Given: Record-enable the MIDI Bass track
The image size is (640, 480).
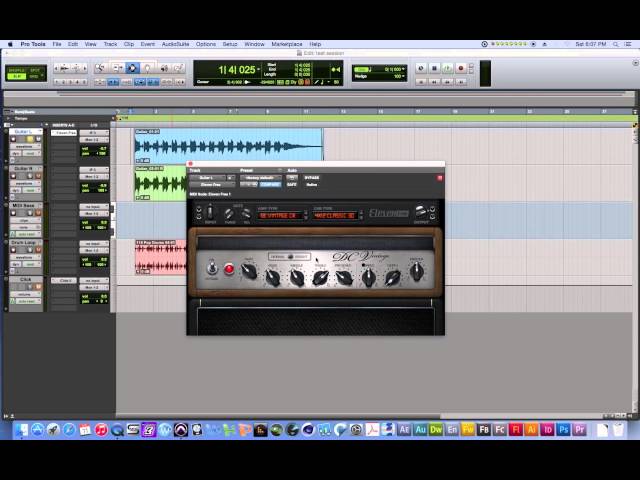Looking at the screenshot, I should pyautogui.click(x=13, y=213).
